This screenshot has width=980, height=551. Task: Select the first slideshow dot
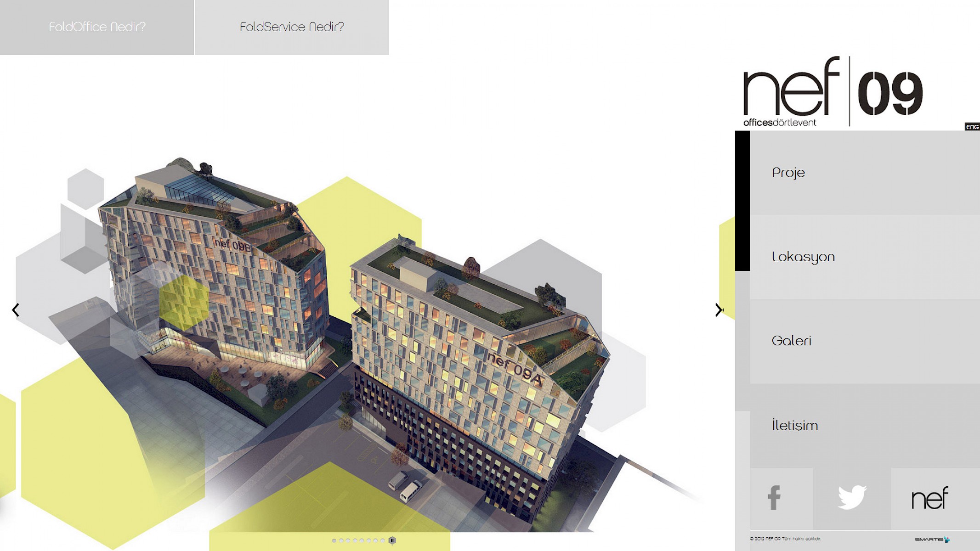click(x=334, y=540)
